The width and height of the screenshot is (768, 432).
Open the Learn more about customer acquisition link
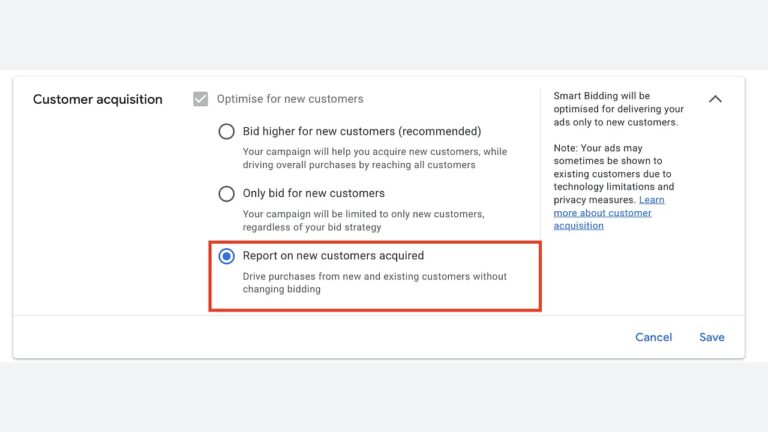609,213
